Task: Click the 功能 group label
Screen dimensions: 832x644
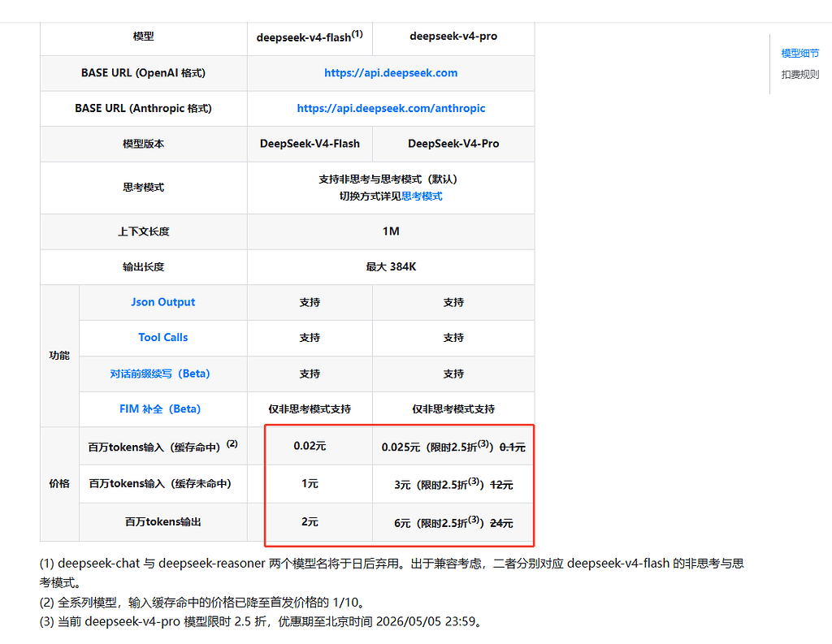Action: (59, 356)
